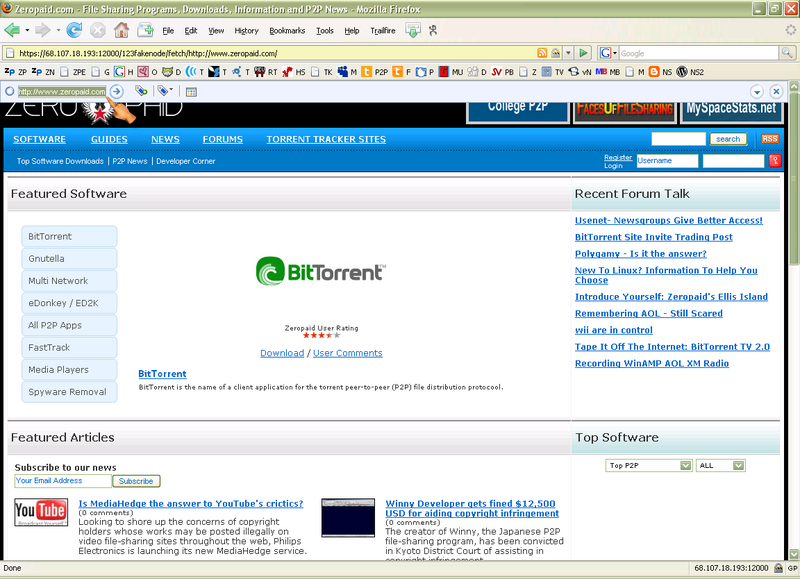
Task: Go to the SOFTWARE section
Action: click(x=39, y=139)
